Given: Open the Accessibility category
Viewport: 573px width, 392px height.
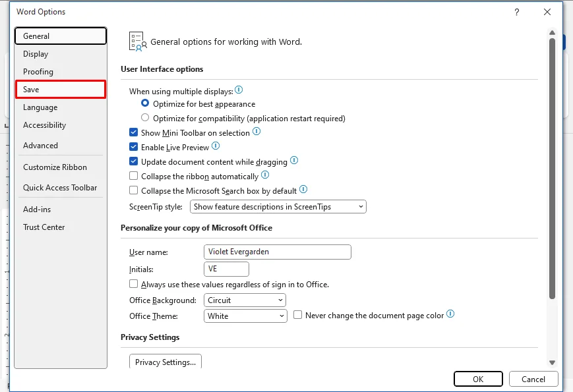Looking at the screenshot, I should click(x=61, y=125).
